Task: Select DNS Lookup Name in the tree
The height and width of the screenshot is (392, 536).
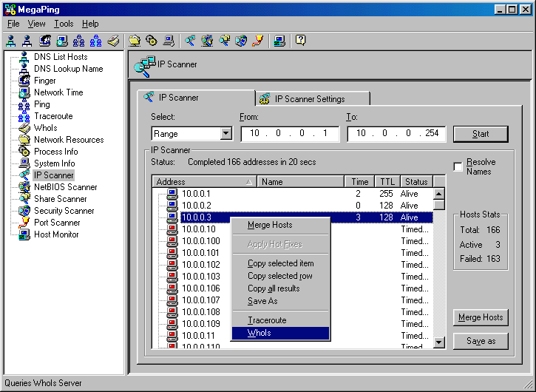Action: coord(68,69)
